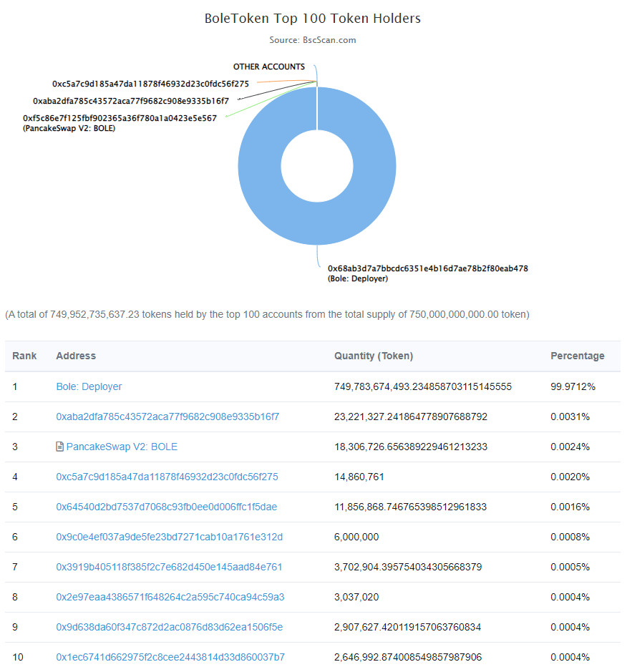Click quantity 11,856,868.746765398512961833
Image resolution: width=627 pixels, height=672 pixels.
(x=411, y=507)
